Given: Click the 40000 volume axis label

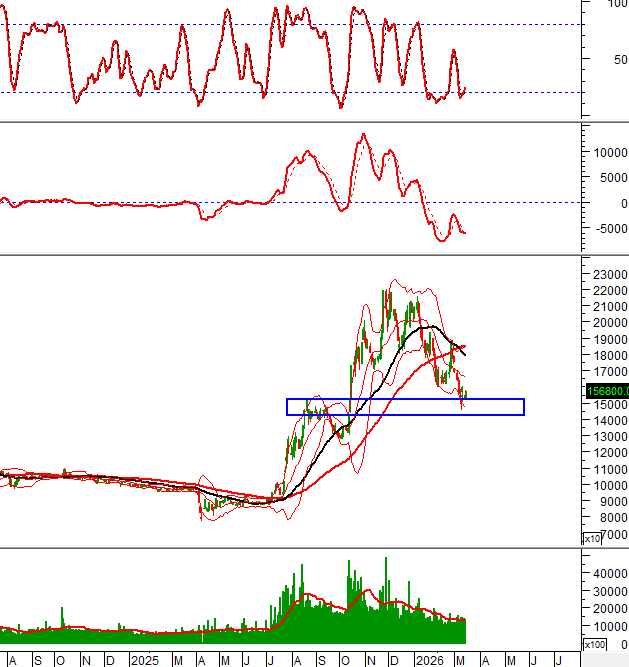Looking at the screenshot, I should [608, 573].
